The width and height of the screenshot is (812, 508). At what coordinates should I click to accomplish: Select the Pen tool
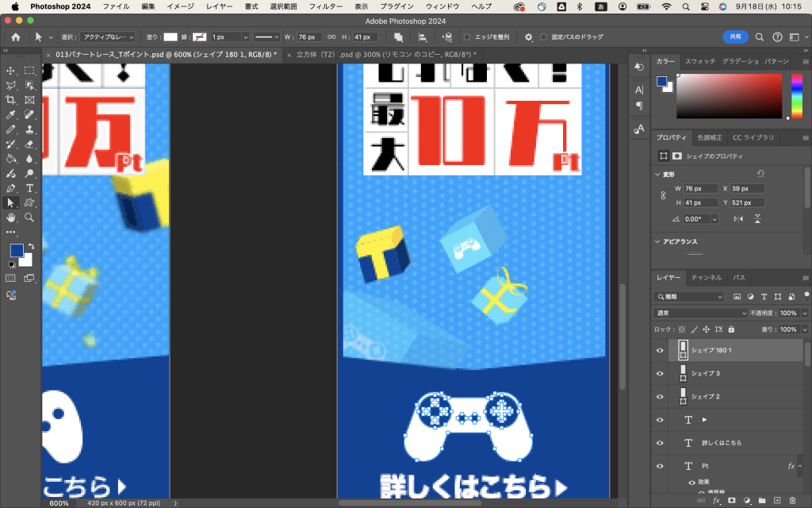[x=11, y=188]
